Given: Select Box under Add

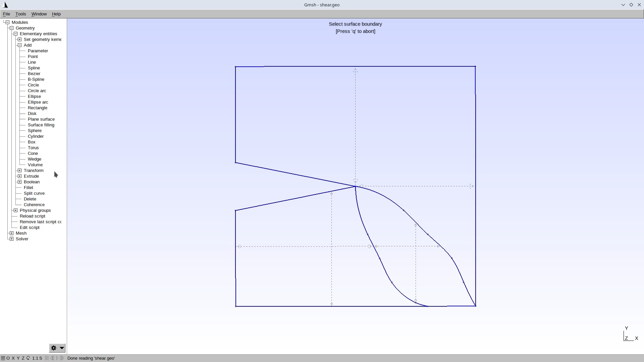Looking at the screenshot, I should (32, 142).
